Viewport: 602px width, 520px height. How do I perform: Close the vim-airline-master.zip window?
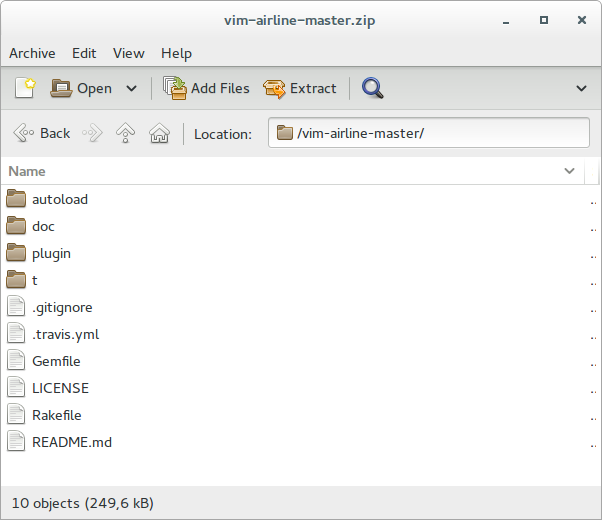[x=582, y=20]
